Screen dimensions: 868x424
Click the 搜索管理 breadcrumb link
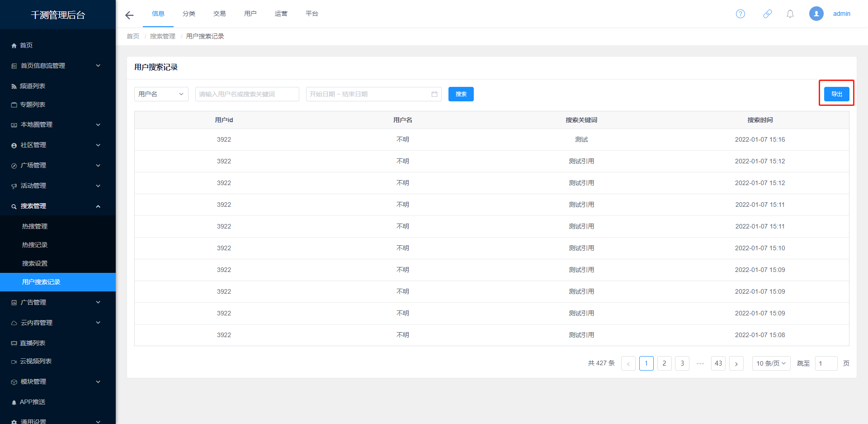[163, 36]
